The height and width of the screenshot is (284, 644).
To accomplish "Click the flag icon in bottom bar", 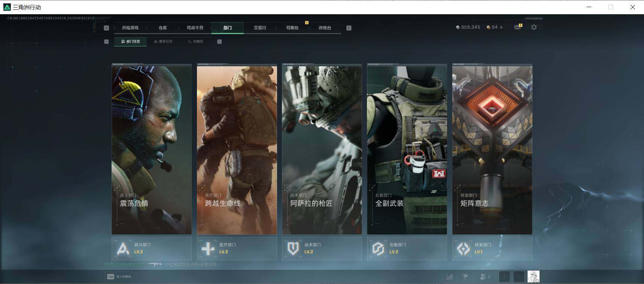I will [465, 277].
